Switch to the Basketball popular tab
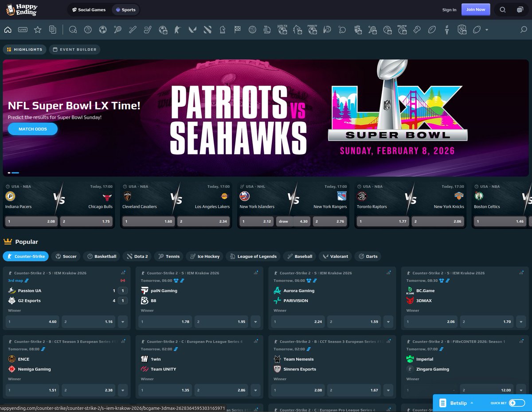Viewport: 532px width, 412px height. coord(102,256)
